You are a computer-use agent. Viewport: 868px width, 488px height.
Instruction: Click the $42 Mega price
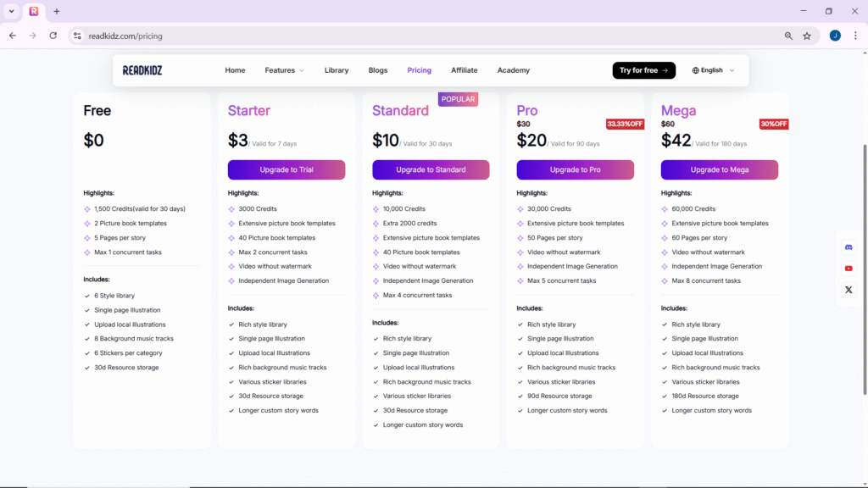pos(676,141)
